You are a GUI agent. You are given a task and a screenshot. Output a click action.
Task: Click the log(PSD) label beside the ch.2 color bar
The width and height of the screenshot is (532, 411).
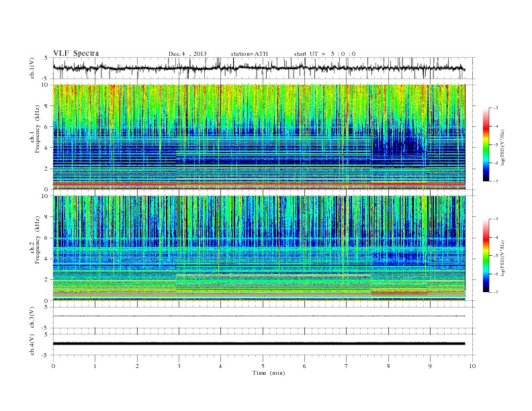tap(503, 258)
